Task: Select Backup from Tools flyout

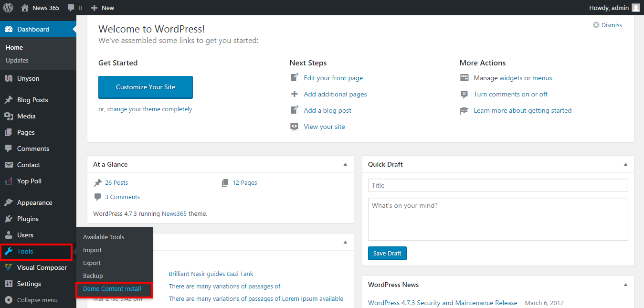Action: 93,276
